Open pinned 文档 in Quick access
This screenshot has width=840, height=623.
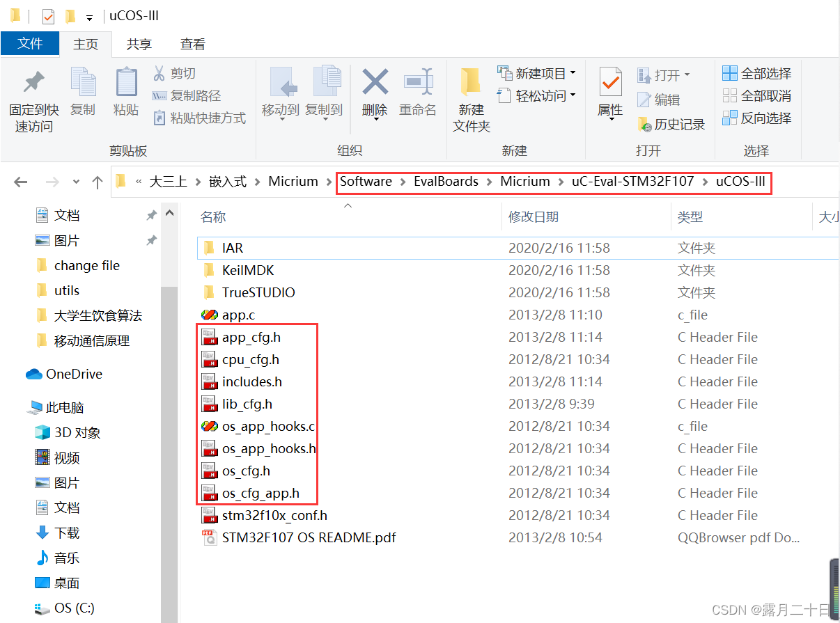pyautogui.click(x=68, y=215)
